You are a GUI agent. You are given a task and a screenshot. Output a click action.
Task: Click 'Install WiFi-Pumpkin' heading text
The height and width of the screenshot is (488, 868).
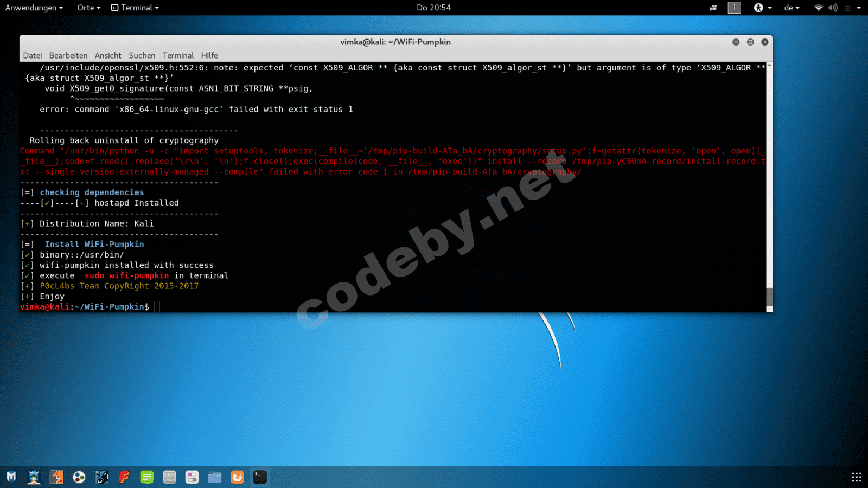94,245
